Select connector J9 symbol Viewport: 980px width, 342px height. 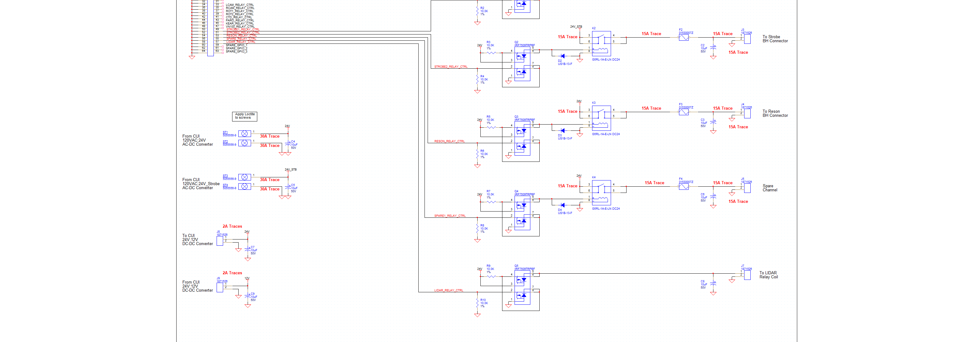coord(220,288)
